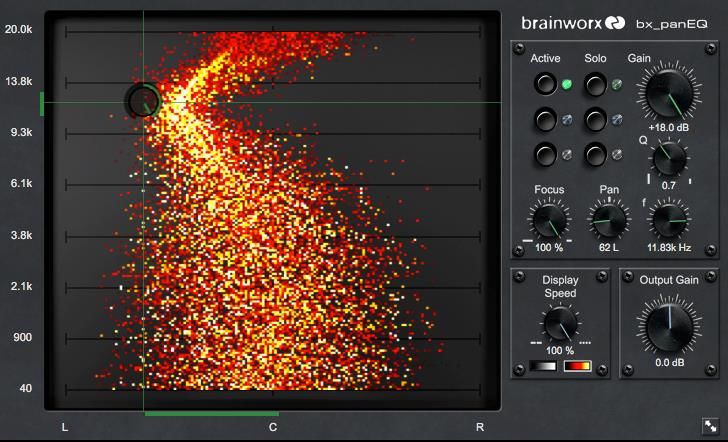Click the brainworx logo
This screenshot has width=728, height=442.
573,23
